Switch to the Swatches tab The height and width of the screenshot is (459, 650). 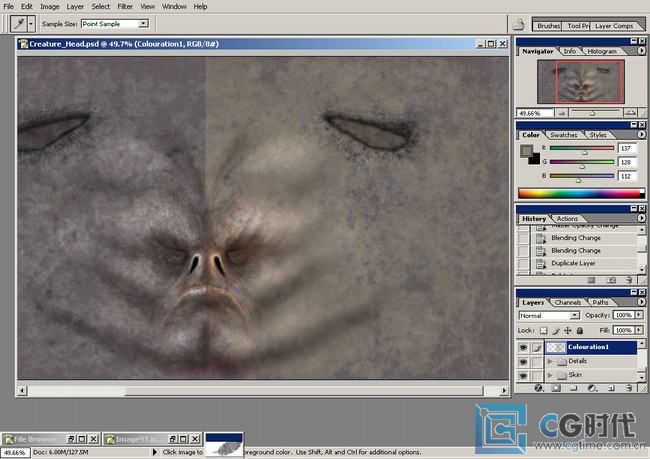[x=564, y=135]
